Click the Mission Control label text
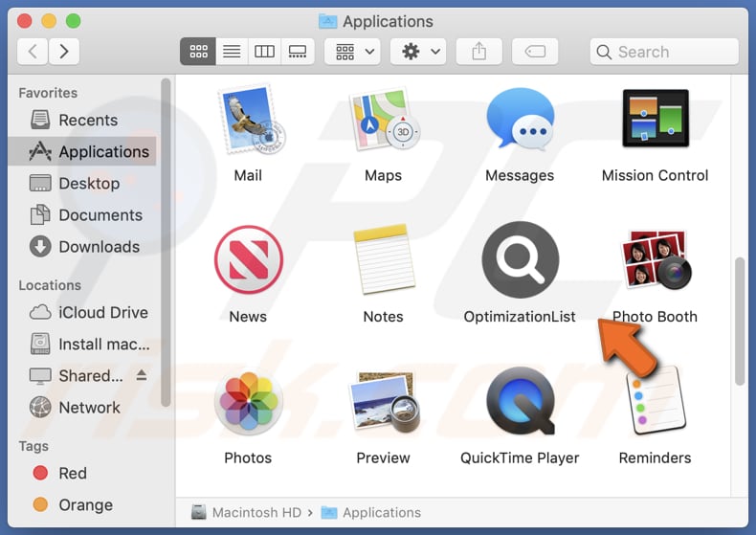 pos(656,175)
